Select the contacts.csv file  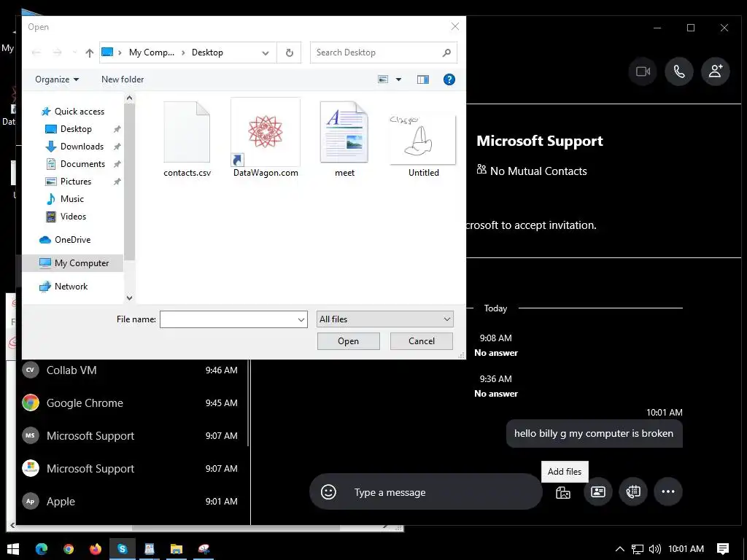[187, 139]
